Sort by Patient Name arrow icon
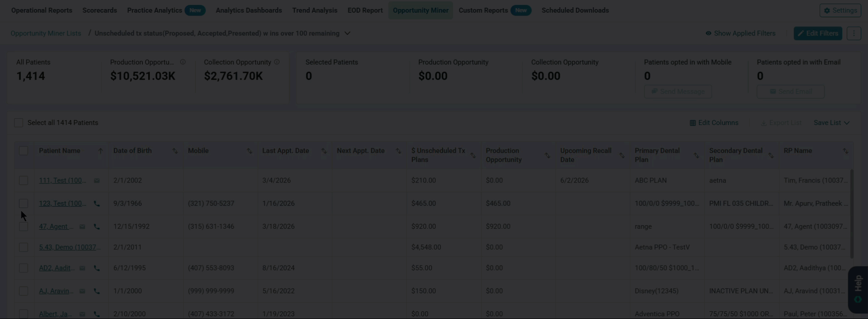The height and width of the screenshot is (319, 868). tap(100, 151)
